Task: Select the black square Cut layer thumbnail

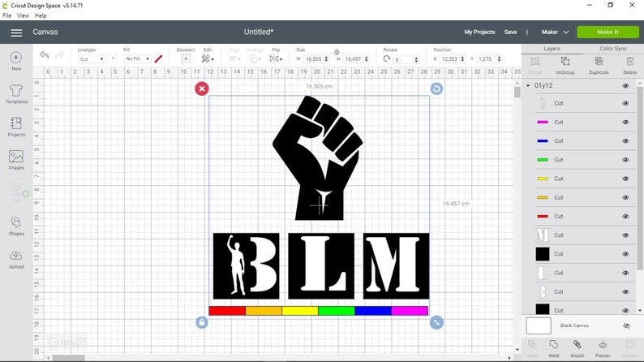Action: tap(542, 254)
